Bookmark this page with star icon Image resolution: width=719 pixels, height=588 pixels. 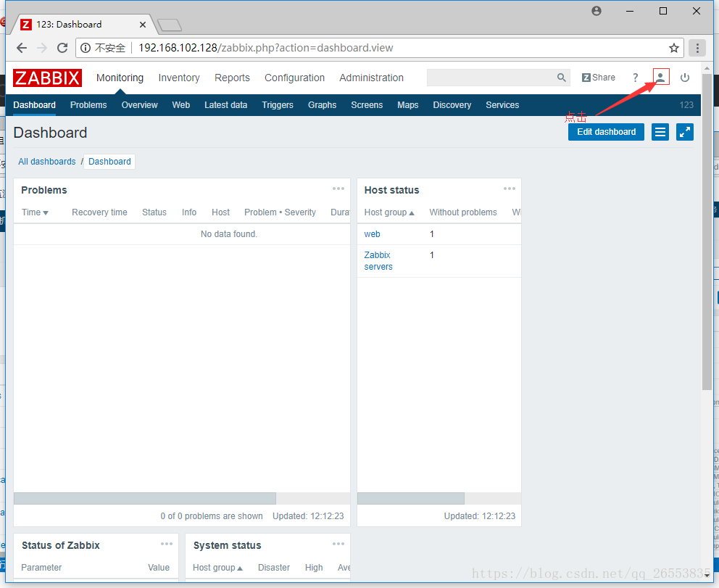pos(673,48)
